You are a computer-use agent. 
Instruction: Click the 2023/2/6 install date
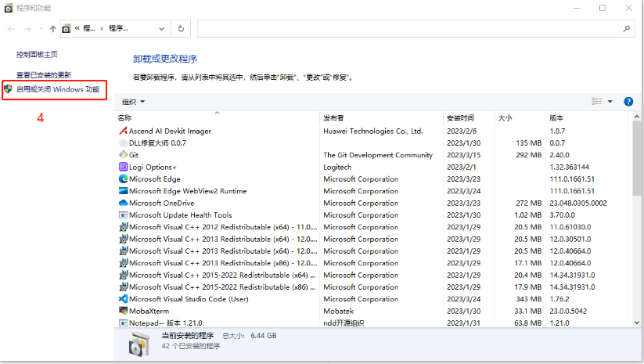click(462, 131)
